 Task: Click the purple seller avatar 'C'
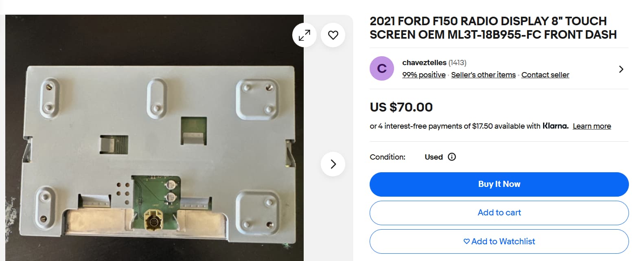(381, 68)
